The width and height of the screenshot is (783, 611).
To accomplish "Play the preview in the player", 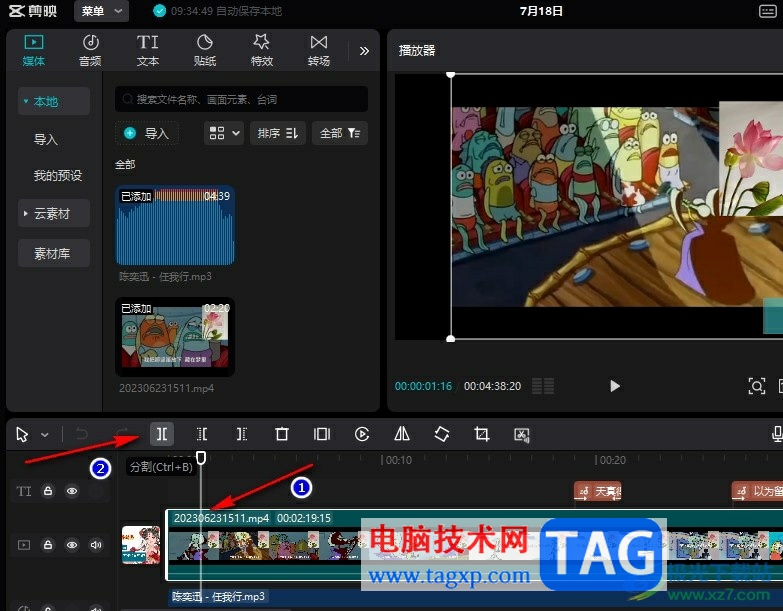I will tap(615, 386).
